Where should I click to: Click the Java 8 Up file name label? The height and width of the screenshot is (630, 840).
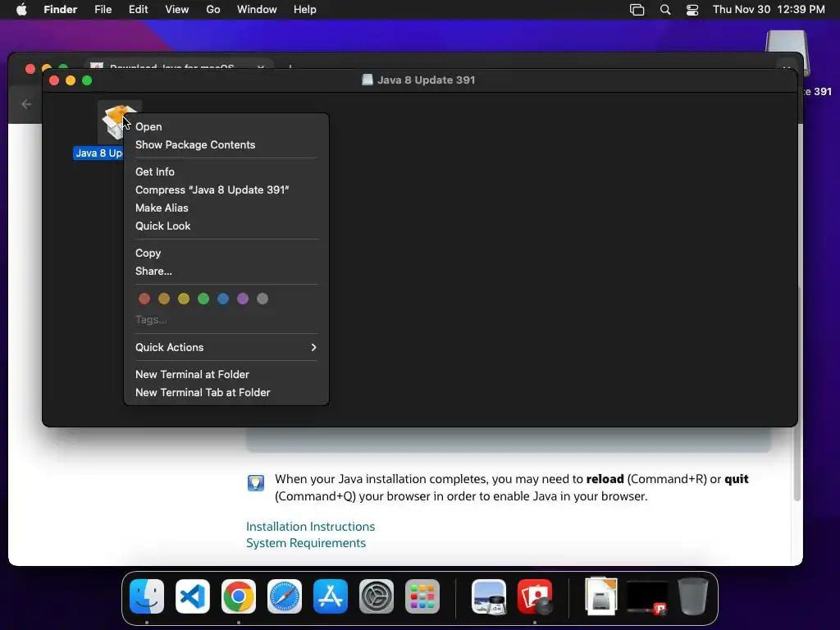click(99, 153)
